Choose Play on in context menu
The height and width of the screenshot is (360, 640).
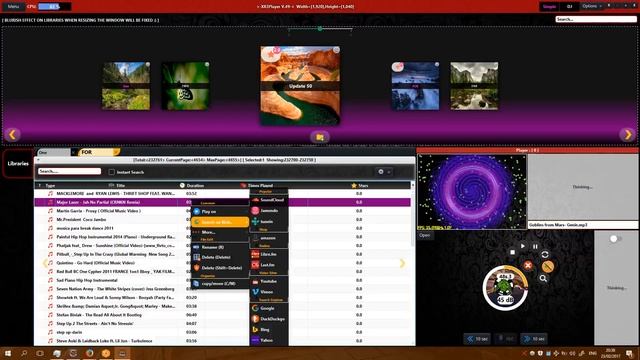[x=220, y=211]
